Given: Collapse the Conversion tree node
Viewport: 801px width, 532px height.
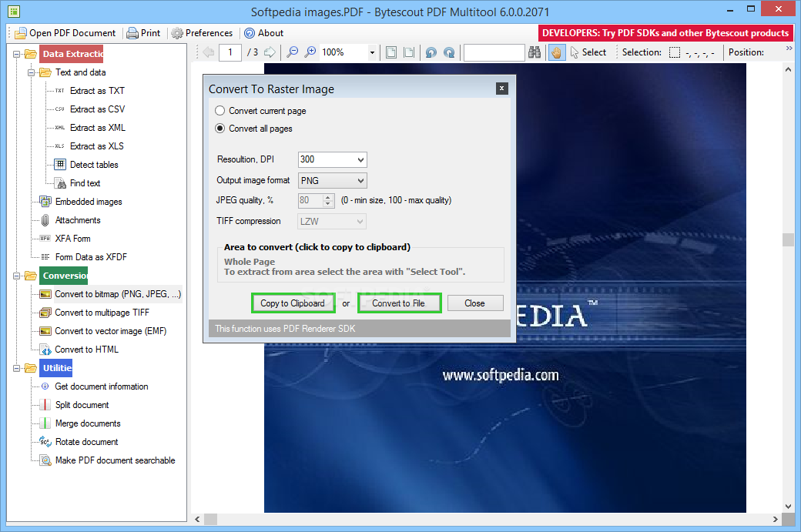Looking at the screenshot, I should click(16, 276).
